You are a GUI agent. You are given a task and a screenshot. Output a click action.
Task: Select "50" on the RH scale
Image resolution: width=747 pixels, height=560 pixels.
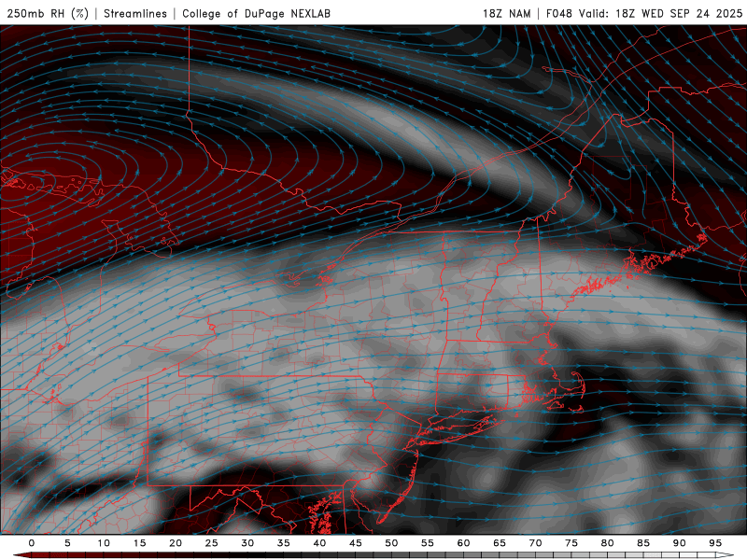tap(391, 543)
